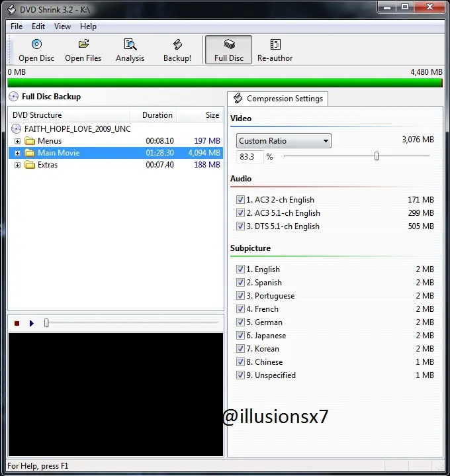Click the 505 MB DTS audio size
This screenshot has width=450, height=476.
(421, 226)
